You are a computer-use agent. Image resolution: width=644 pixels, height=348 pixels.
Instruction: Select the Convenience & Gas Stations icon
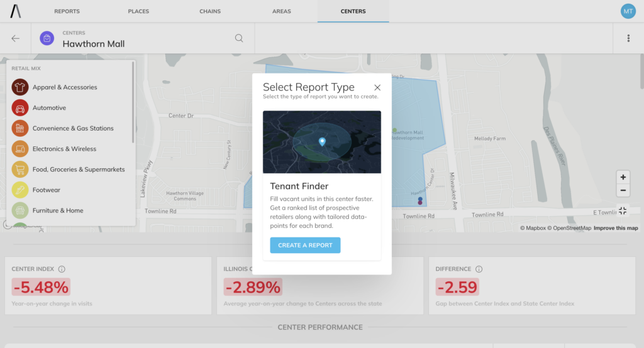(20, 128)
